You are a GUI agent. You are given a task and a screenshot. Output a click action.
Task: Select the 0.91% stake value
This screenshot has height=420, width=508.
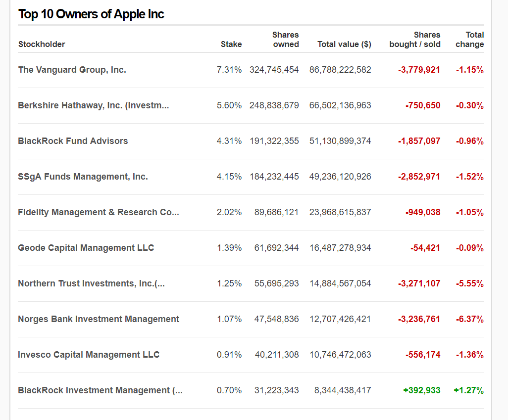(229, 355)
